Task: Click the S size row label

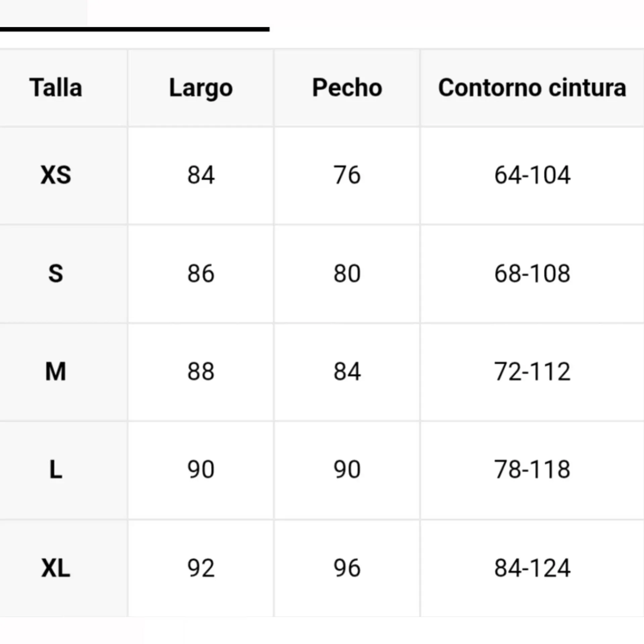Action: pyautogui.click(x=56, y=273)
